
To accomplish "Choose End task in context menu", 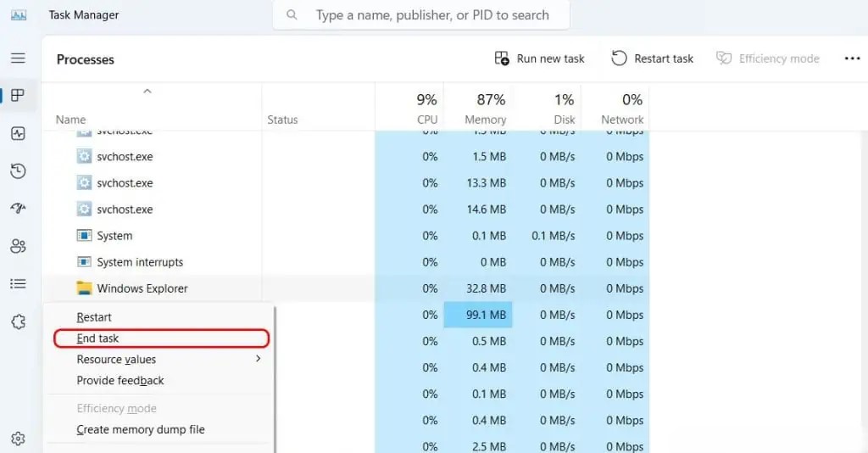I will tap(161, 338).
